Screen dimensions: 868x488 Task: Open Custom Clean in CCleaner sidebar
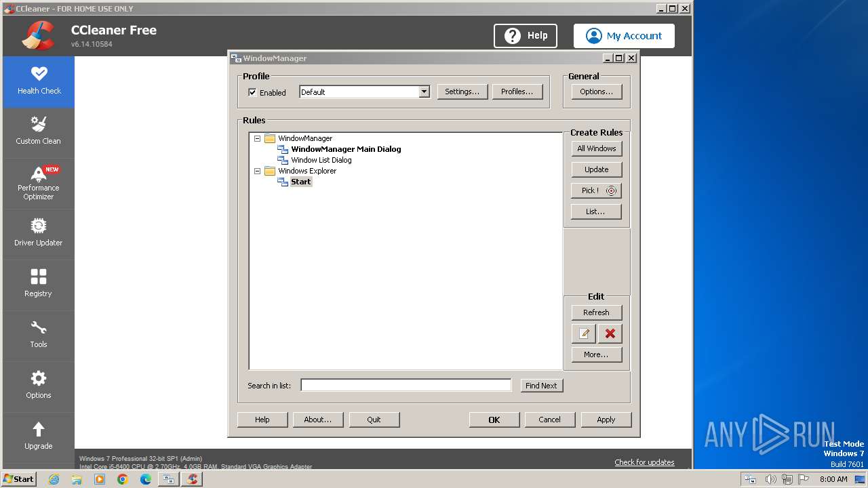click(39, 132)
